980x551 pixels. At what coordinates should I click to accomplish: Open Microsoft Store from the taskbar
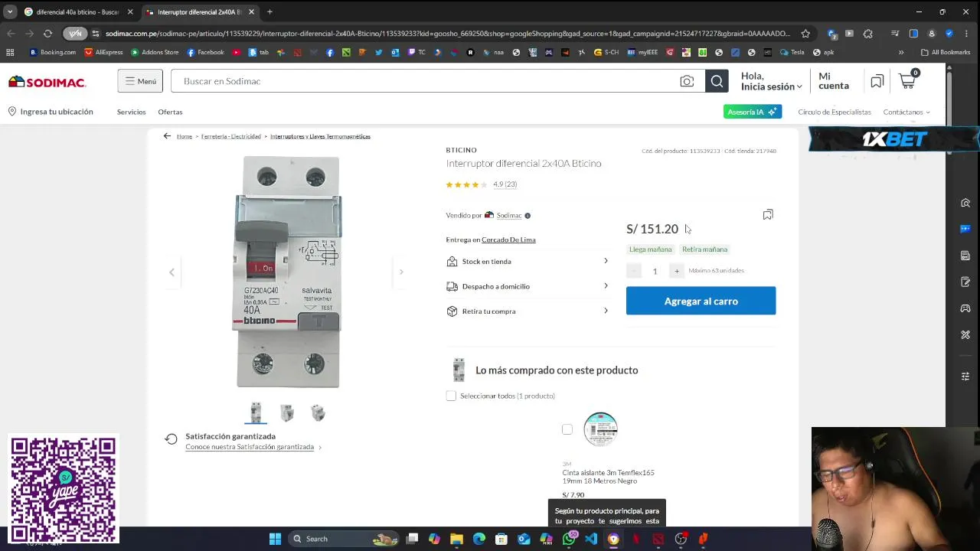(501, 539)
